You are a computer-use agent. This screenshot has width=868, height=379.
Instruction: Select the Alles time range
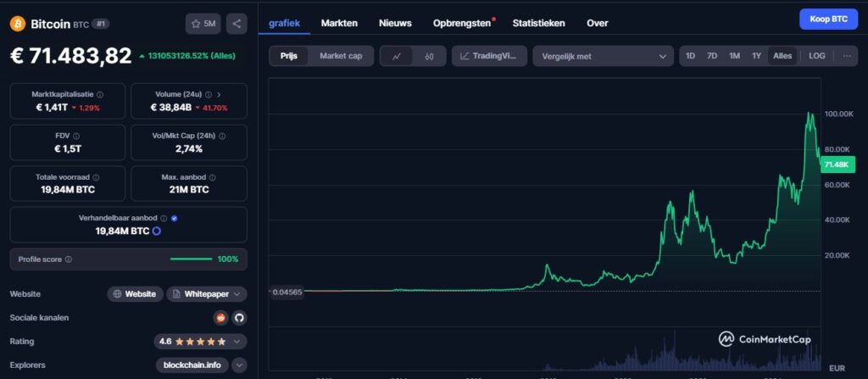pyautogui.click(x=782, y=56)
